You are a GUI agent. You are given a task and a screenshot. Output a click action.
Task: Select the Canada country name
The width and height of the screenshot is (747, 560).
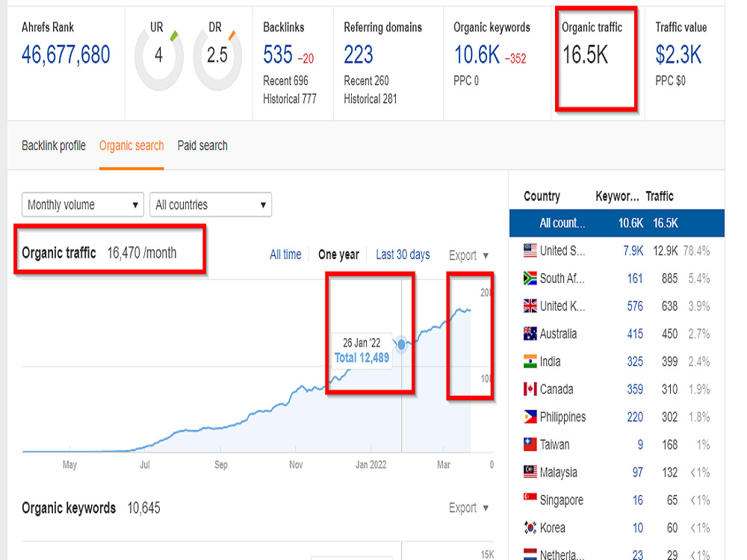[x=557, y=390]
